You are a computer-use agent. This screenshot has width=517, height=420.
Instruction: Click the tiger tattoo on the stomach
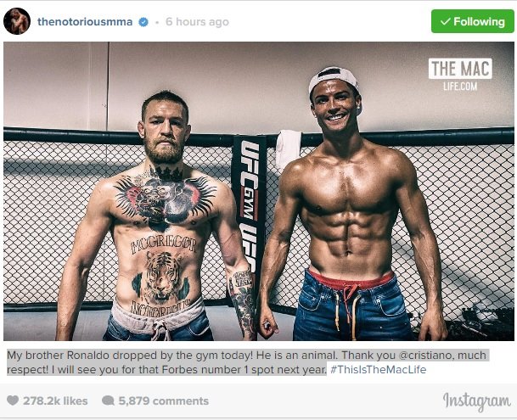point(161,277)
